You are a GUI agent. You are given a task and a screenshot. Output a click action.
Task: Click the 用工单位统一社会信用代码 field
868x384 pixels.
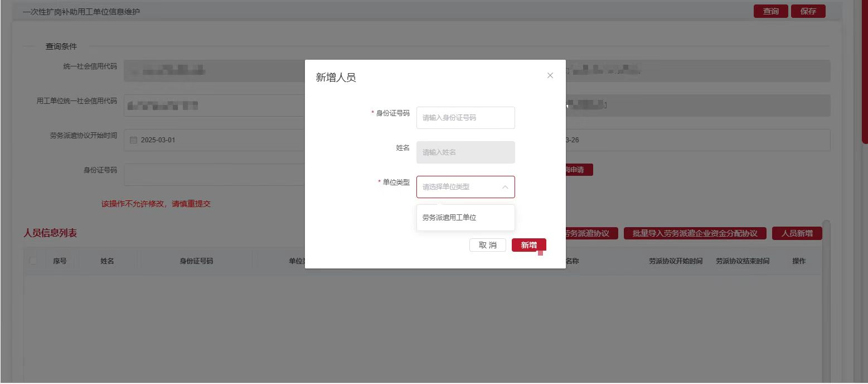[x=212, y=105]
